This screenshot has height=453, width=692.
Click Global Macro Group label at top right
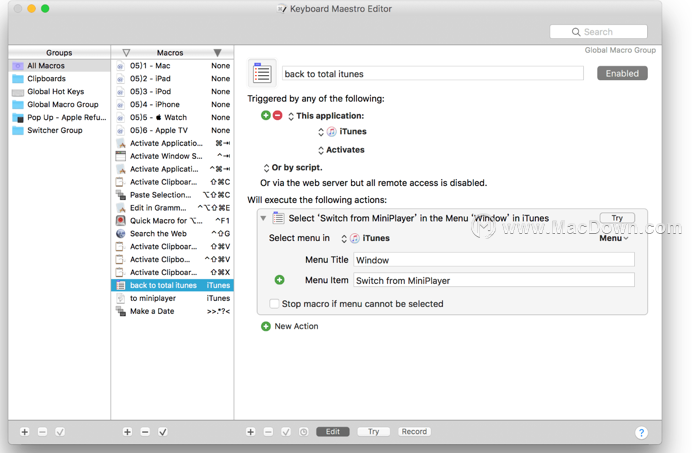point(620,50)
